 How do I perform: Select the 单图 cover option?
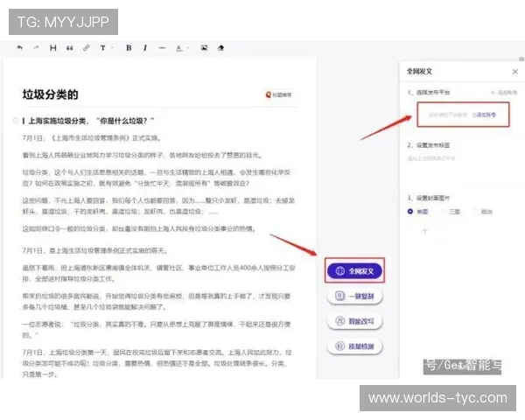point(418,212)
